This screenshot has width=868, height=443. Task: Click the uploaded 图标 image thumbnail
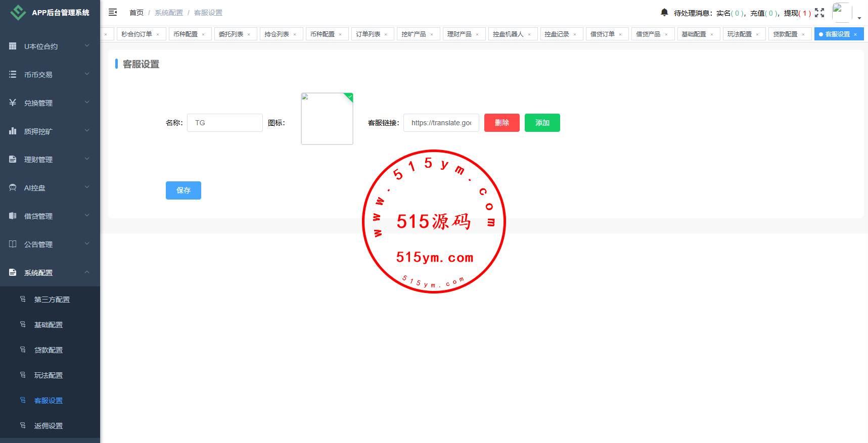point(327,119)
